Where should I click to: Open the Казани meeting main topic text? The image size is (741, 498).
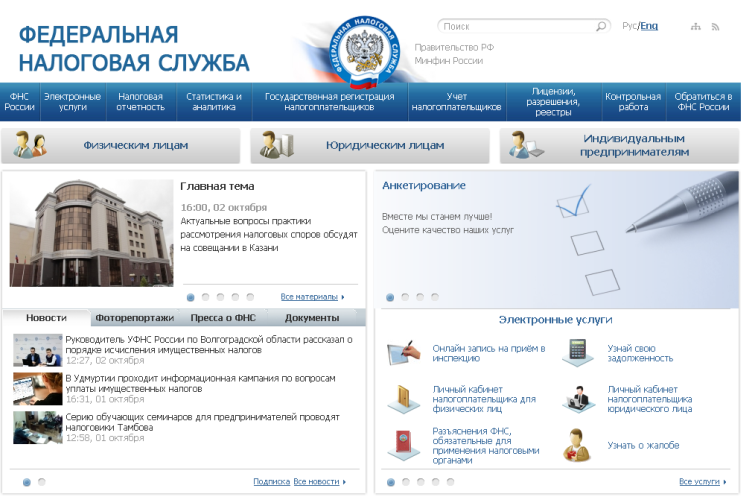pyautogui.click(x=268, y=234)
